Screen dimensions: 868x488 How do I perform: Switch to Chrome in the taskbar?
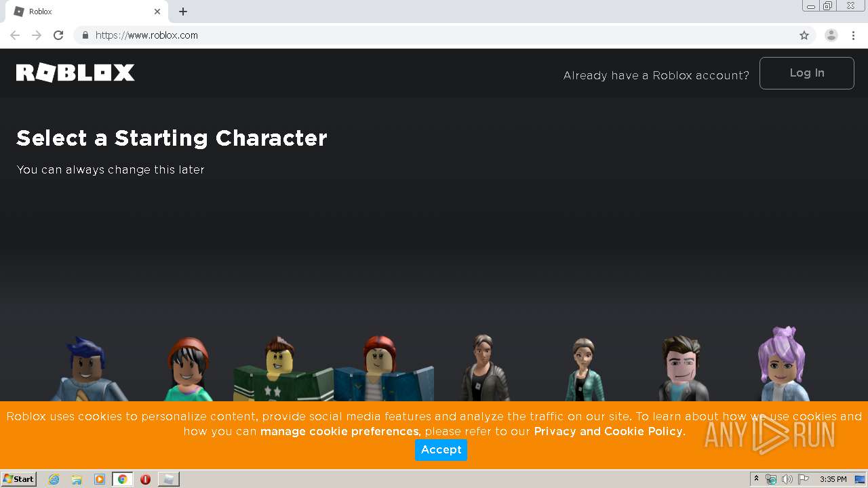click(122, 479)
